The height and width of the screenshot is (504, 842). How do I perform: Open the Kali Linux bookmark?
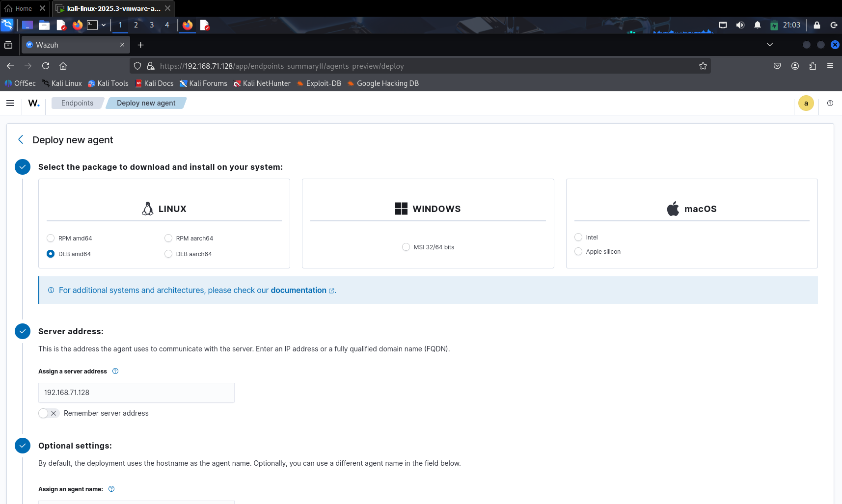(x=62, y=83)
